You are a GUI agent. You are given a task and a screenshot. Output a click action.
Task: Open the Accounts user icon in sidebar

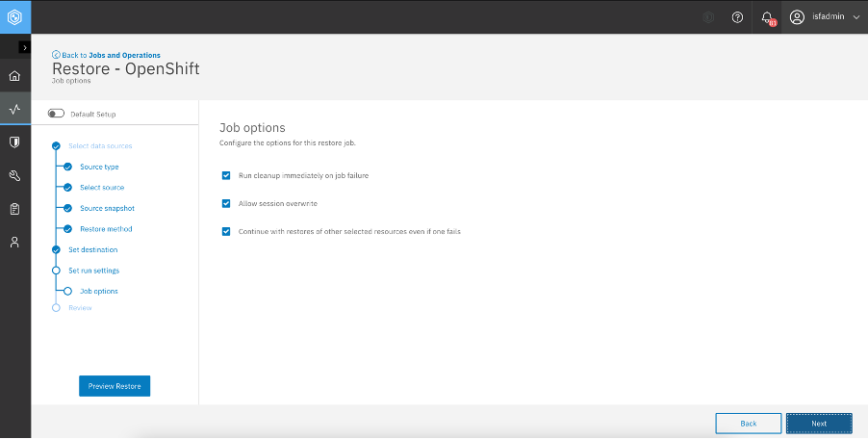[x=15, y=242]
